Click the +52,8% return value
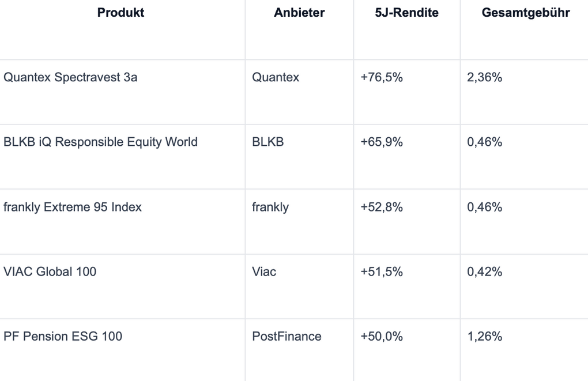The image size is (588, 381). pyautogui.click(x=382, y=207)
